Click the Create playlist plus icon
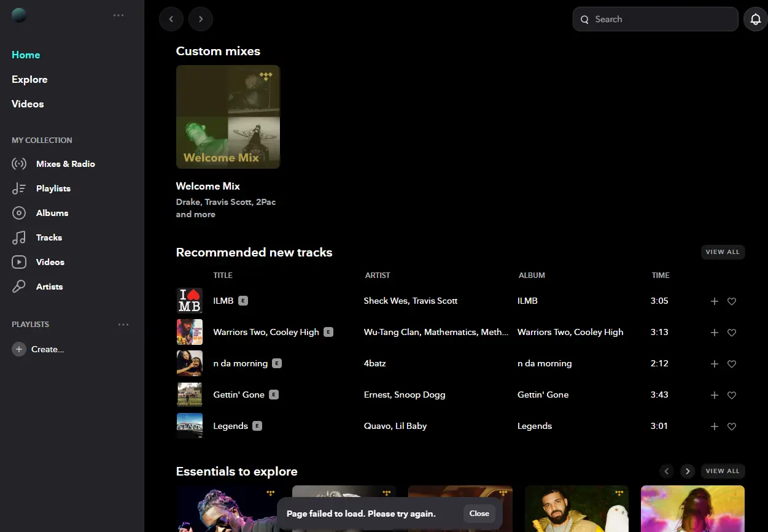This screenshot has width=768, height=532. point(19,349)
